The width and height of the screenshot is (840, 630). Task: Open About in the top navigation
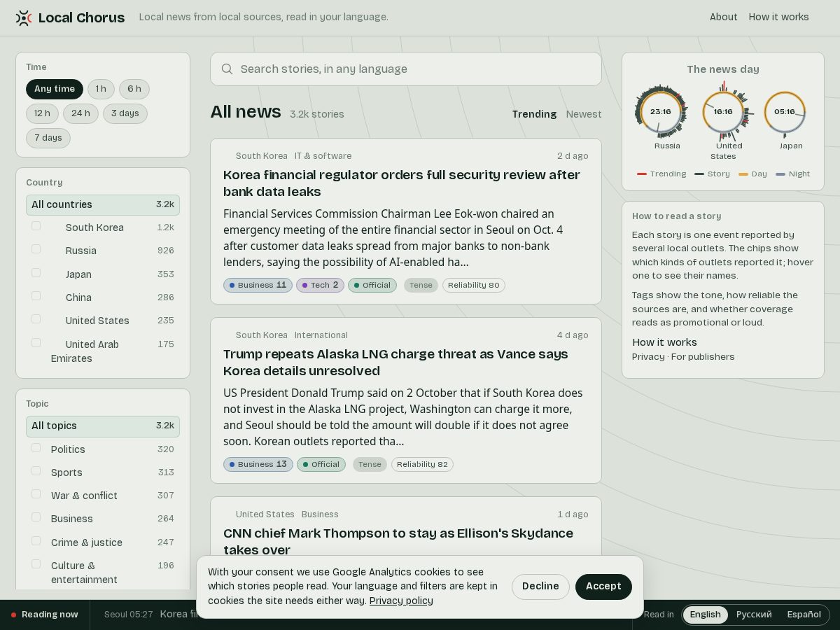pyautogui.click(x=723, y=17)
